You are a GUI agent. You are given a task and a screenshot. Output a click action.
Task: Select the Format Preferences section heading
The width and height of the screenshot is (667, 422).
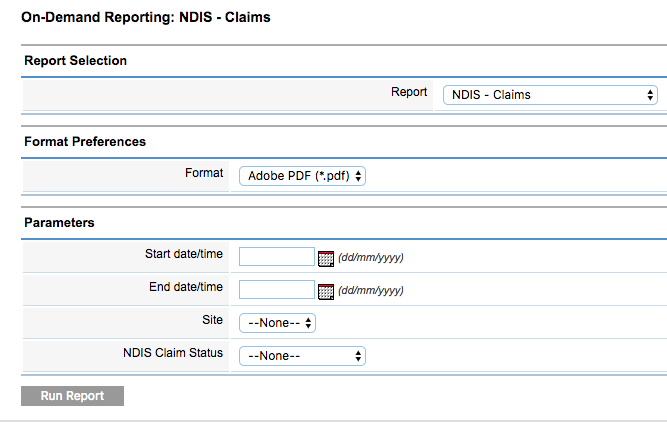coord(85,141)
